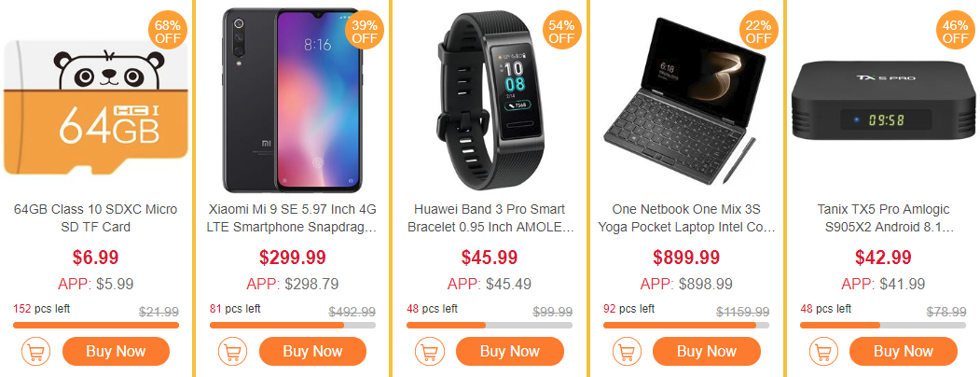
Task: Buy the Xiaomi Mi 9 SE now
Action: pos(312,352)
